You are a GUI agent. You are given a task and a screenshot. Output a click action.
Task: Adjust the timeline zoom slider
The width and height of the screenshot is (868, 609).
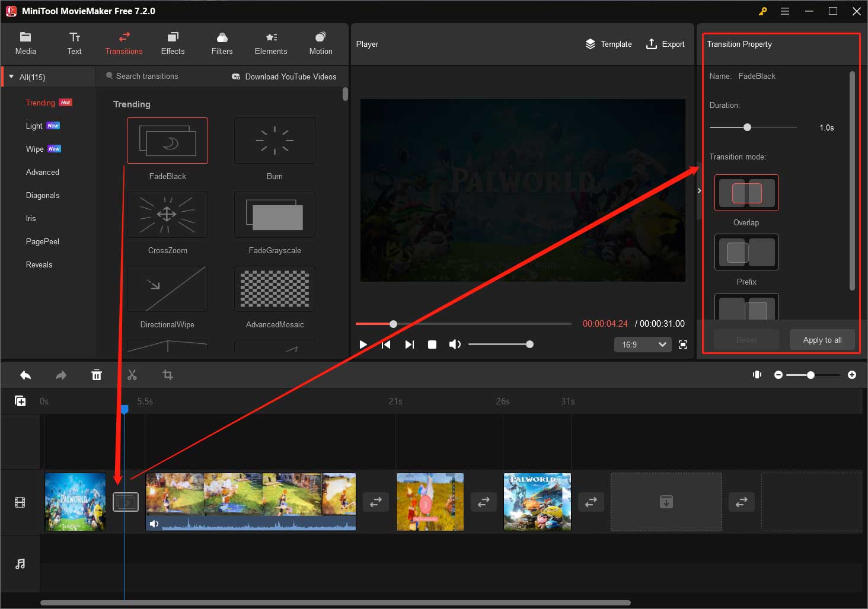point(813,375)
